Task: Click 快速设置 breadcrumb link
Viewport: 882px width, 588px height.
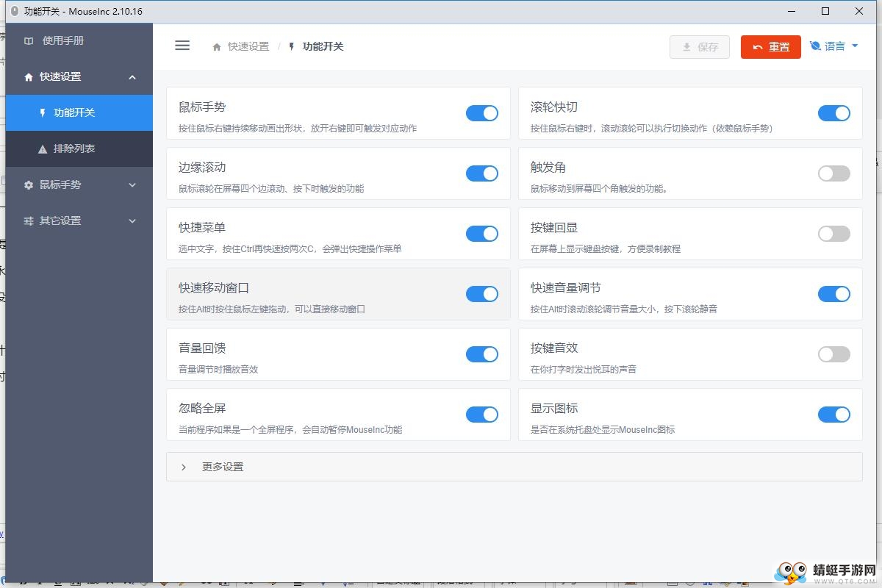Action: [248, 47]
